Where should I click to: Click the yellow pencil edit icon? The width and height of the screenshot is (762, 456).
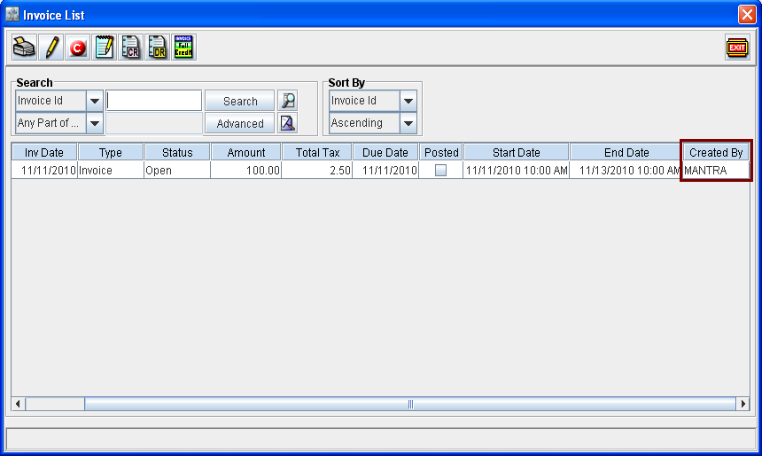(x=52, y=48)
